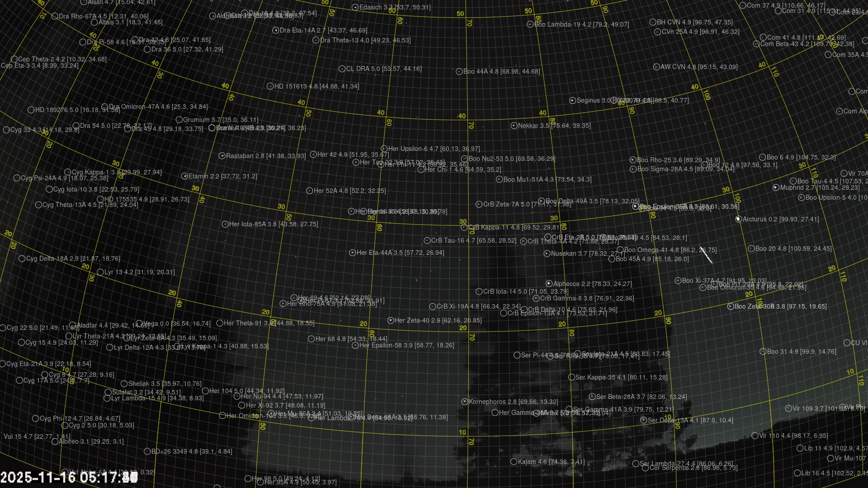Click the Muphrid star marker
The image size is (868, 488).
pos(776,188)
